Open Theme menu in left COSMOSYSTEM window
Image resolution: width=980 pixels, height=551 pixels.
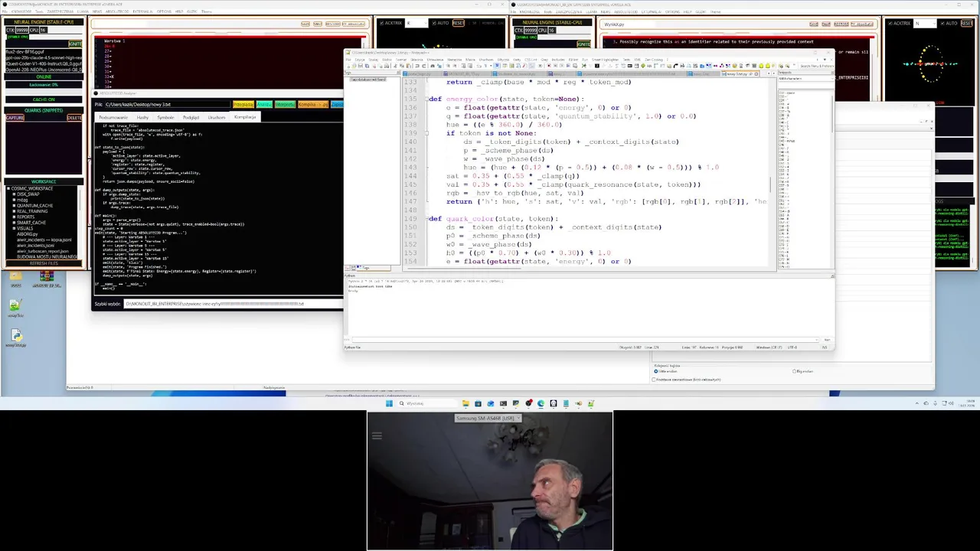(206, 11)
